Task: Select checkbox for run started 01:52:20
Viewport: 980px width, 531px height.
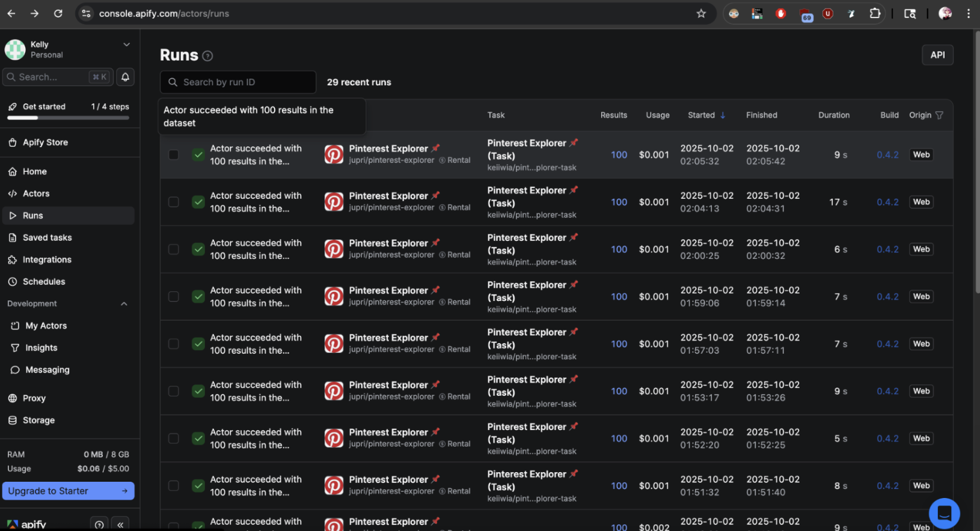Action: click(173, 438)
